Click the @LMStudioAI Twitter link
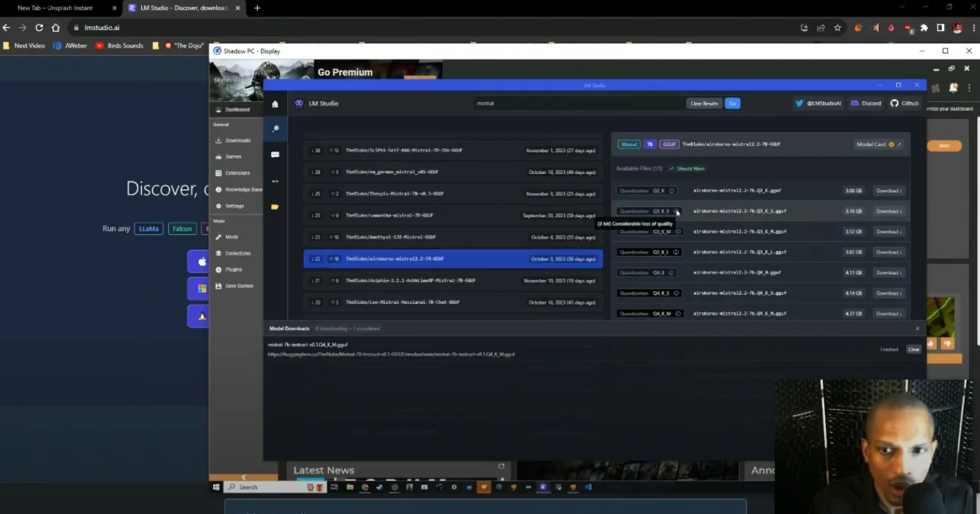 click(x=818, y=103)
